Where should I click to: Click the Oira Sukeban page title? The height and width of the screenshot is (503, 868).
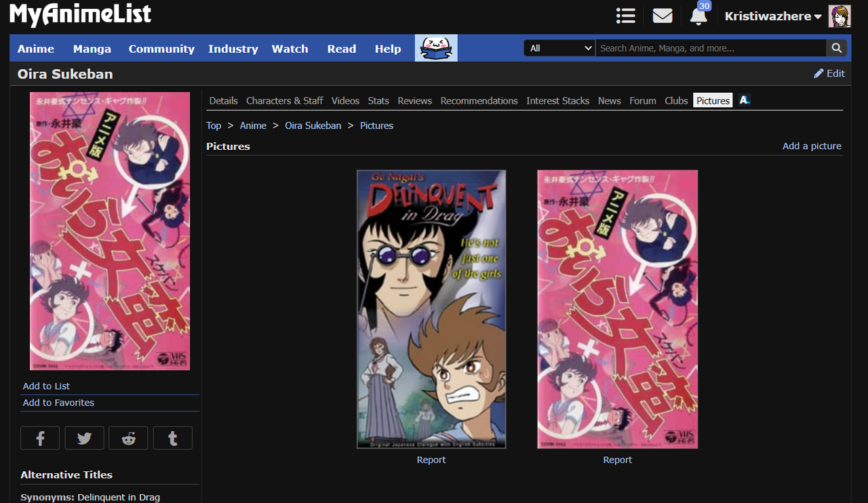65,74
